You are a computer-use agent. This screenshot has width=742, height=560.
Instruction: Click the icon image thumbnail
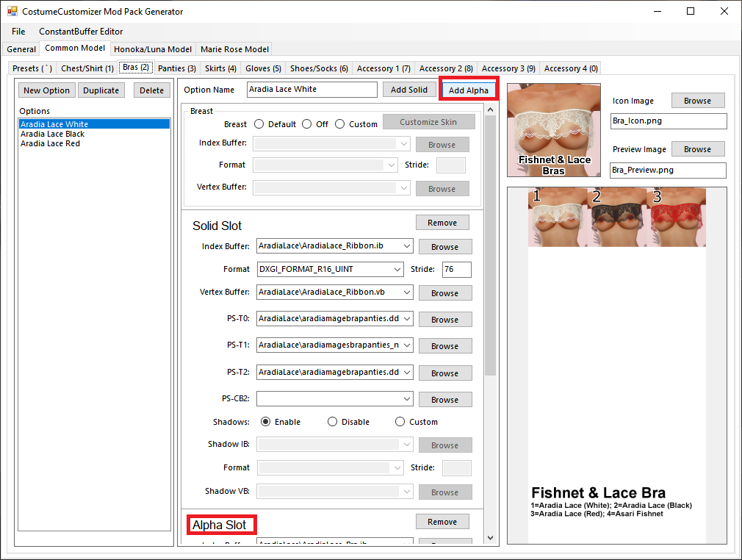pos(554,130)
